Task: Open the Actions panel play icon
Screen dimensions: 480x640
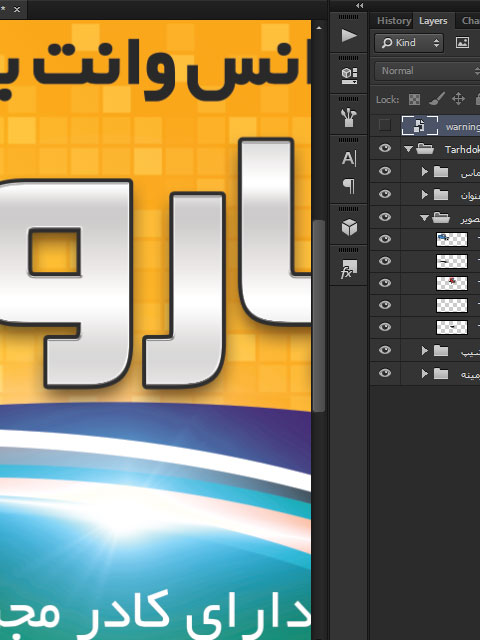Action: tap(349, 36)
